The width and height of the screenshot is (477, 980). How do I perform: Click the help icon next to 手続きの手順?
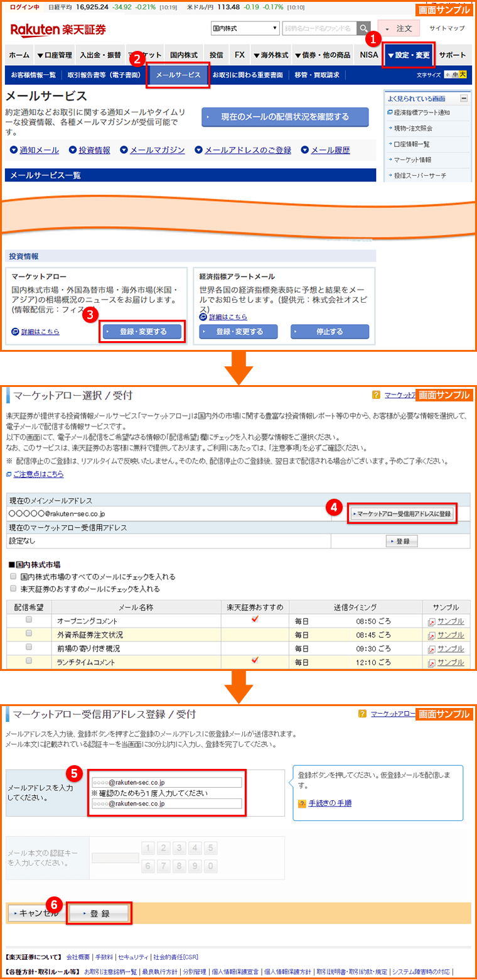pyautogui.click(x=302, y=803)
